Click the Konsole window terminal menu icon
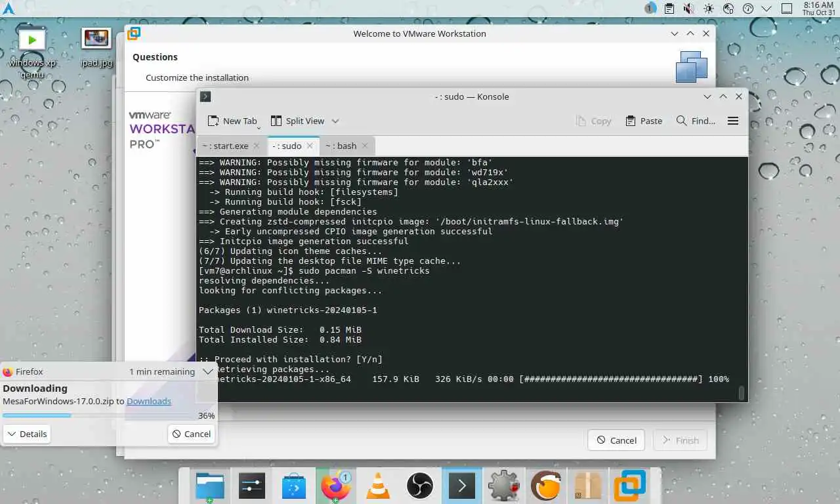Image resolution: width=840 pixels, height=504 pixels. click(x=205, y=96)
